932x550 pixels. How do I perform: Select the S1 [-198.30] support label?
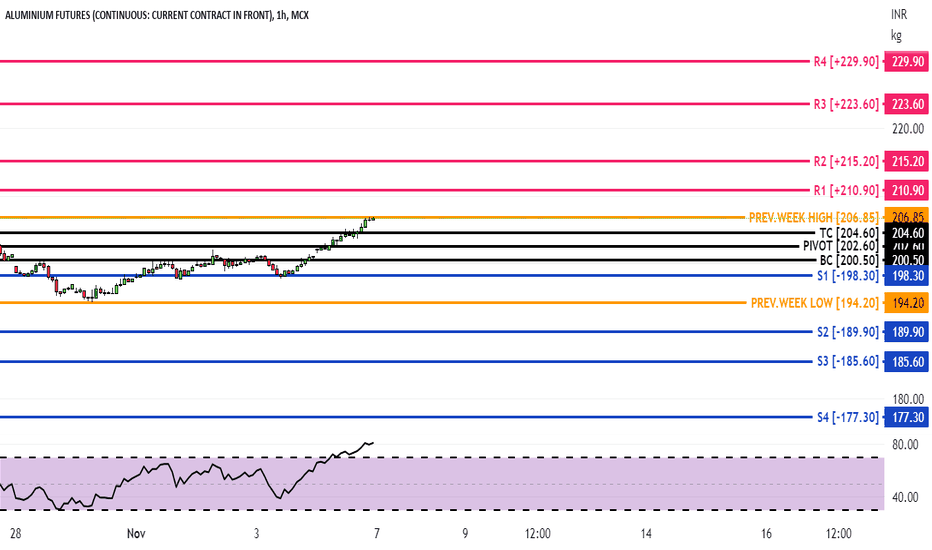pos(848,275)
